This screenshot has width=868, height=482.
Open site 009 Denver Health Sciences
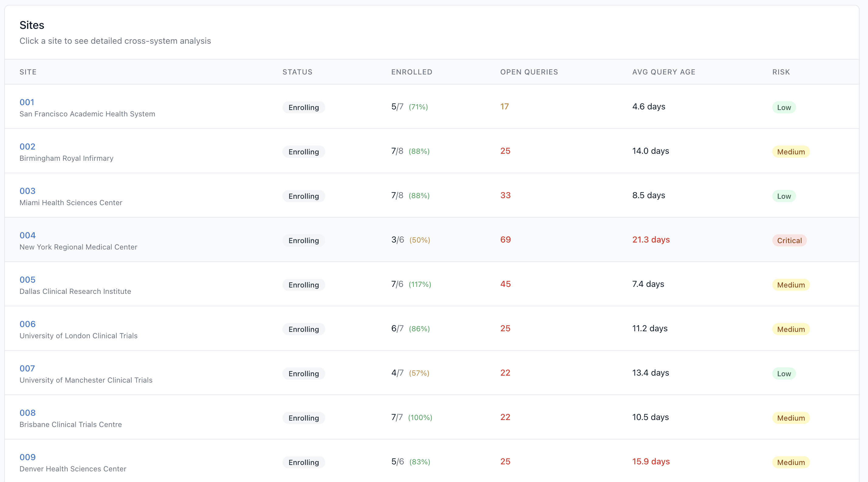pos(27,457)
